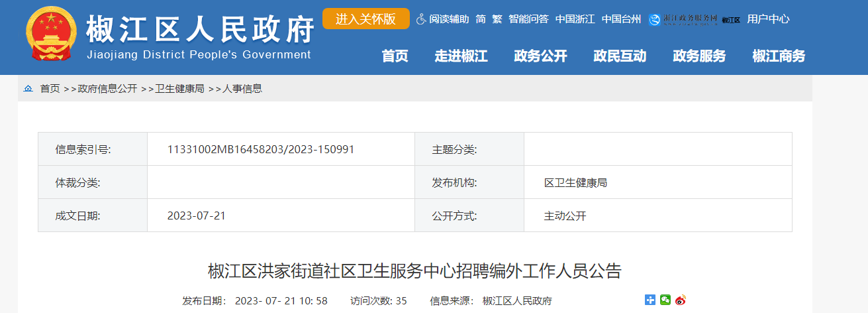
Task: Click the 成文日期 label cell
Action: tap(93, 216)
